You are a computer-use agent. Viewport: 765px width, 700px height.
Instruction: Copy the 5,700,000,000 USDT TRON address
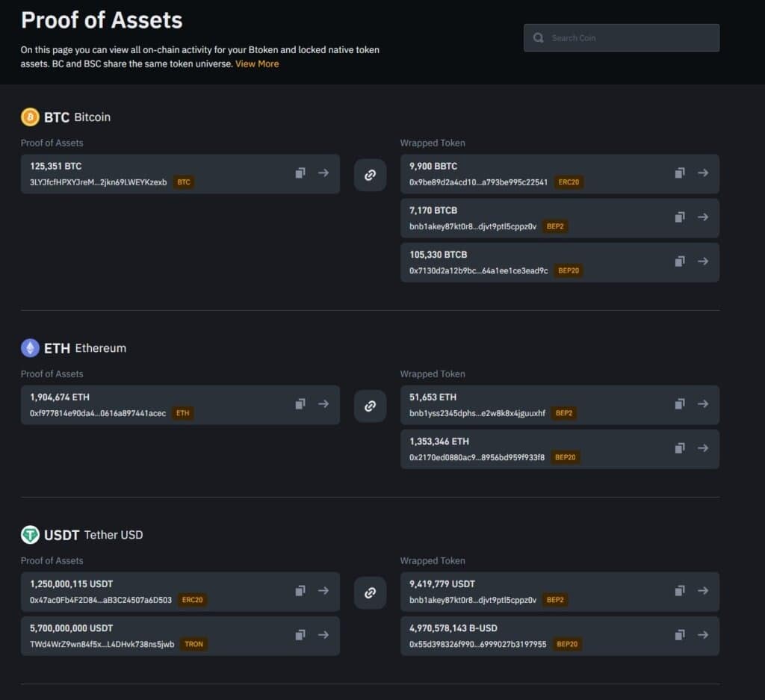300,635
